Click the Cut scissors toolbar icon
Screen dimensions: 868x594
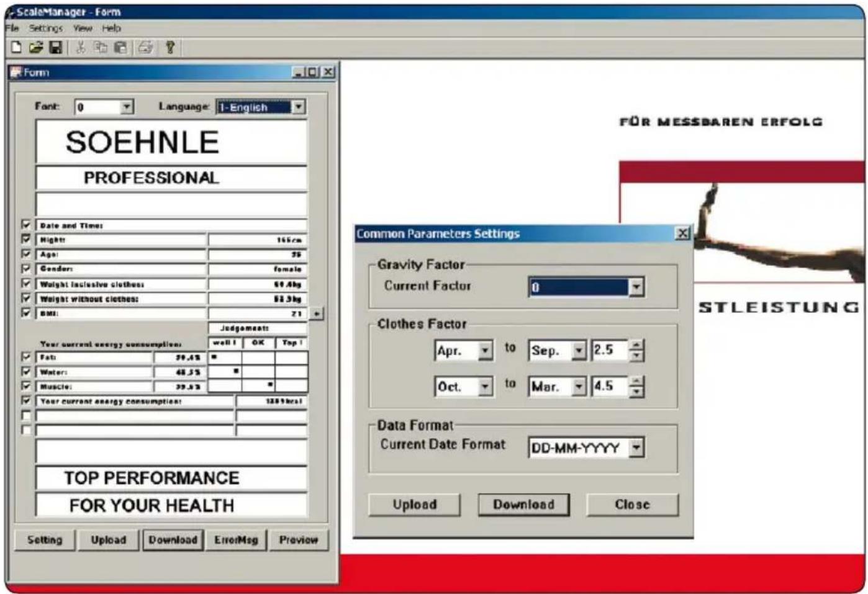[80, 47]
